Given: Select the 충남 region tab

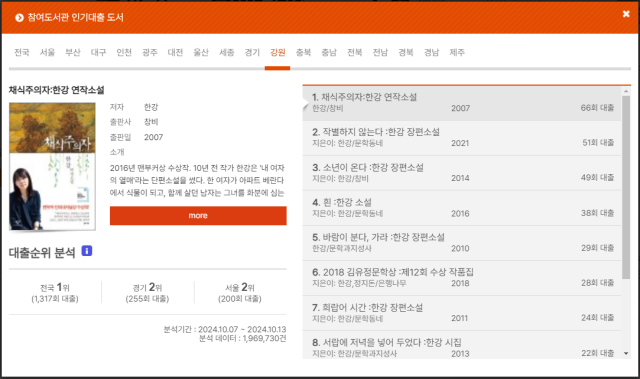Looking at the screenshot, I should [x=329, y=52].
